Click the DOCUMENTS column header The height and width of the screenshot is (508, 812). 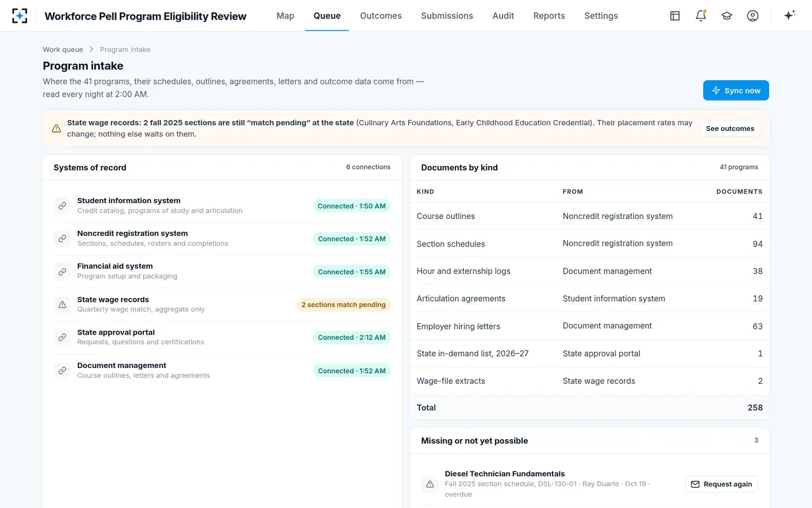point(739,192)
